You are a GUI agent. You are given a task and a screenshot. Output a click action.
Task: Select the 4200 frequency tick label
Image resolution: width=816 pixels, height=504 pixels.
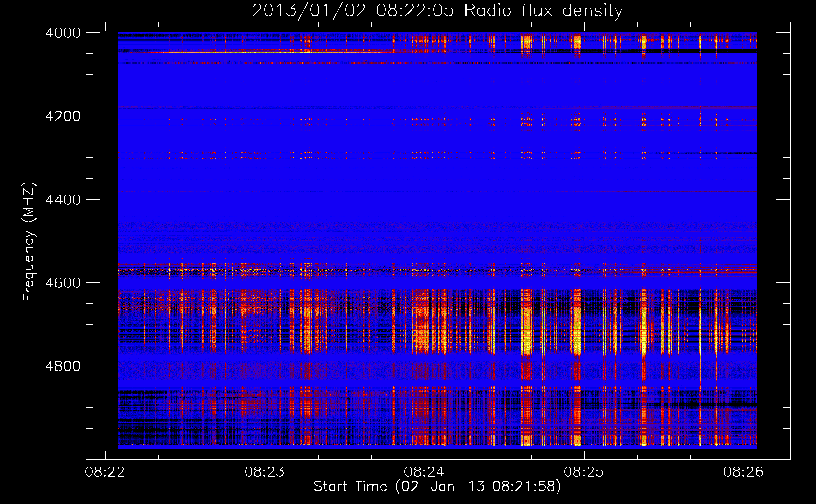coord(63,116)
